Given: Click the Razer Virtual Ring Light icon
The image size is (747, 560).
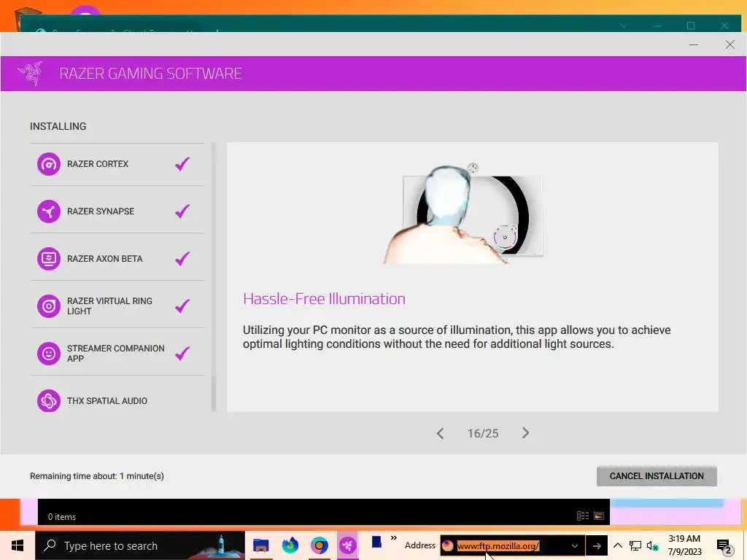Looking at the screenshot, I should pyautogui.click(x=49, y=306).
